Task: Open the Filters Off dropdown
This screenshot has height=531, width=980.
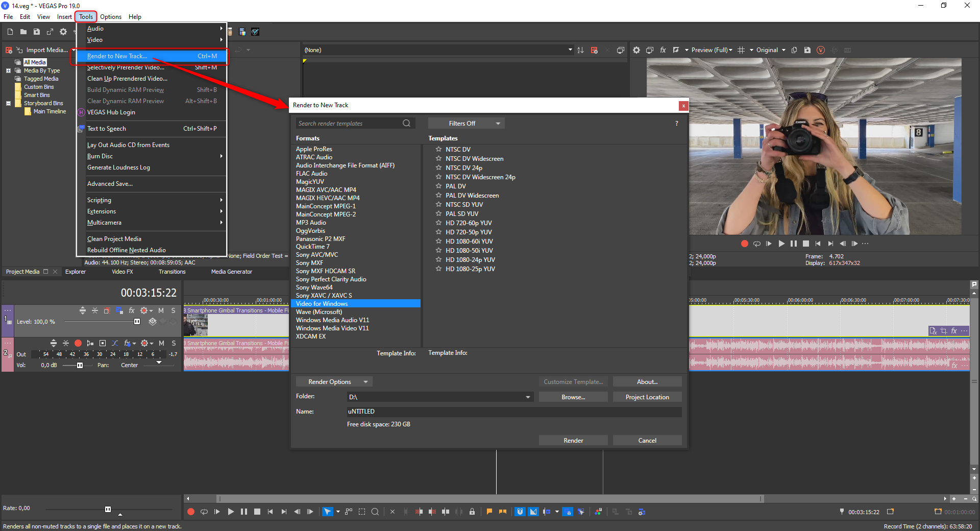Action: 466,123
